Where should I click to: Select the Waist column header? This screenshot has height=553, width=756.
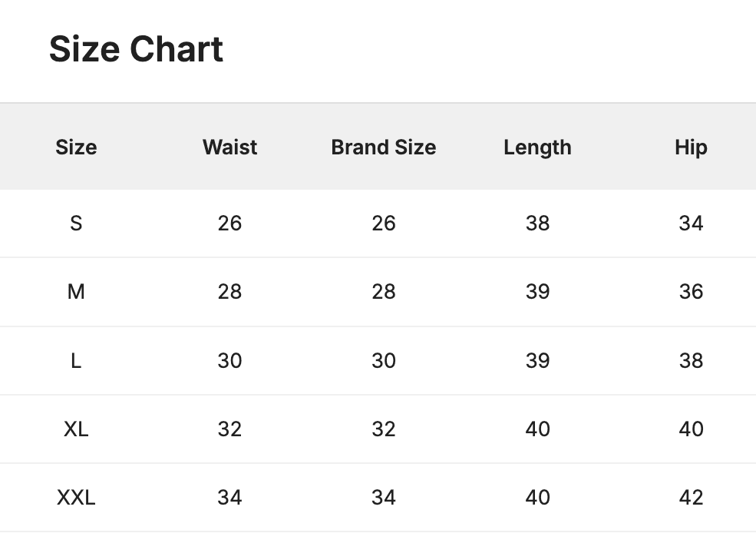[x=229, y=147]
